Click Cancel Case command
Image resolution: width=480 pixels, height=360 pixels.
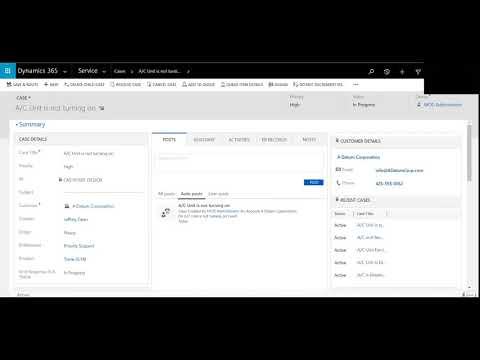162,84
